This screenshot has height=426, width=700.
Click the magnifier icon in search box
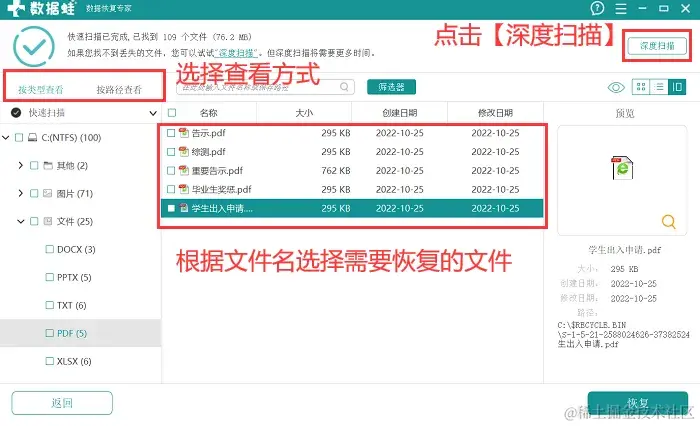(344, 87)
